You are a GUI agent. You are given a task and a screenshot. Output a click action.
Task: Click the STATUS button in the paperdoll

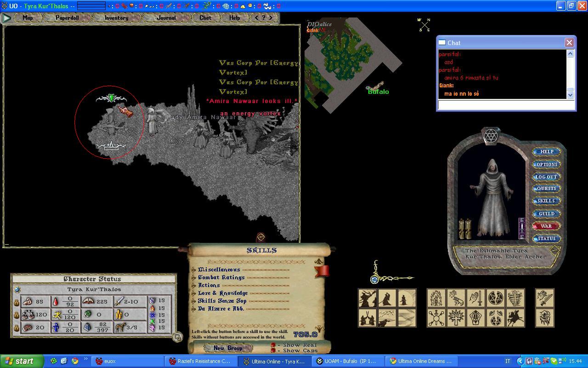tap(546, 238)
